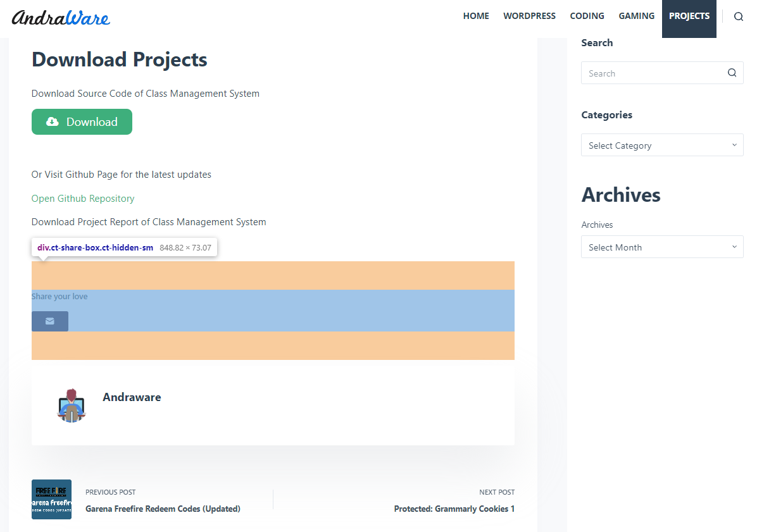Click the Free Fire redeem codes thumbnail
The image size is (776, 532).
coord(51,499)
